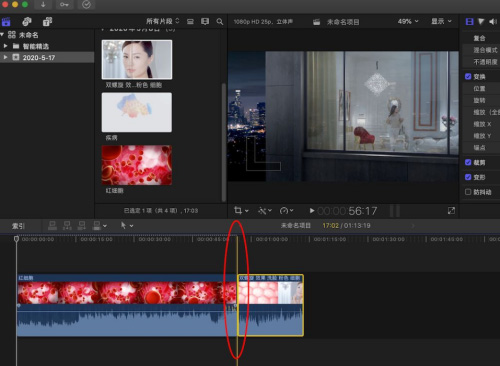Choose the arrow select tool in timeline
Screen dimensions: 500x366
pos(123,226)
